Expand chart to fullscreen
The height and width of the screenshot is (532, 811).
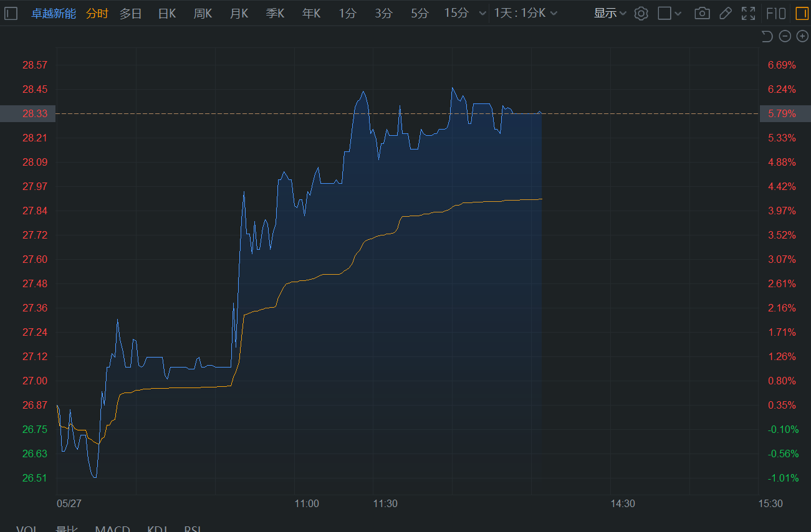coord(748,13)
